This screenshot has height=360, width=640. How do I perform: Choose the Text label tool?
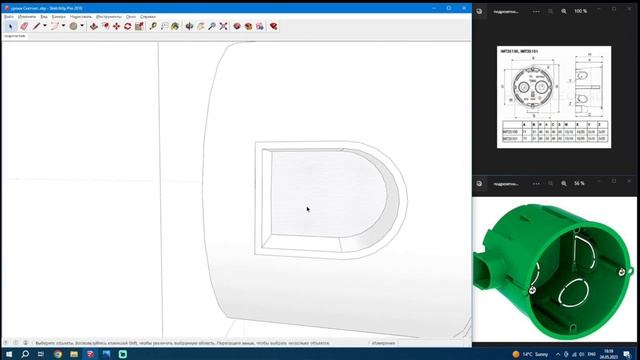pos(164,27)
